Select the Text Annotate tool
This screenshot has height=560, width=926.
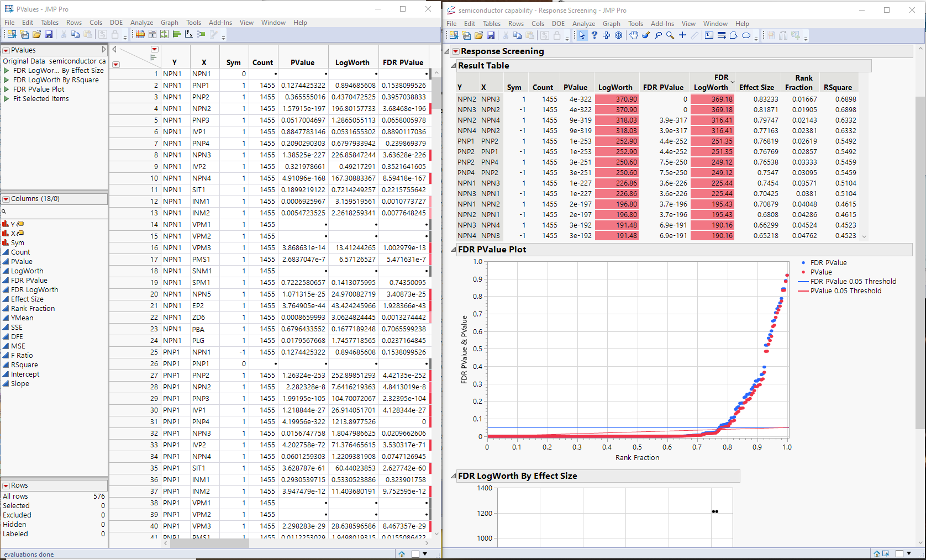709,35
